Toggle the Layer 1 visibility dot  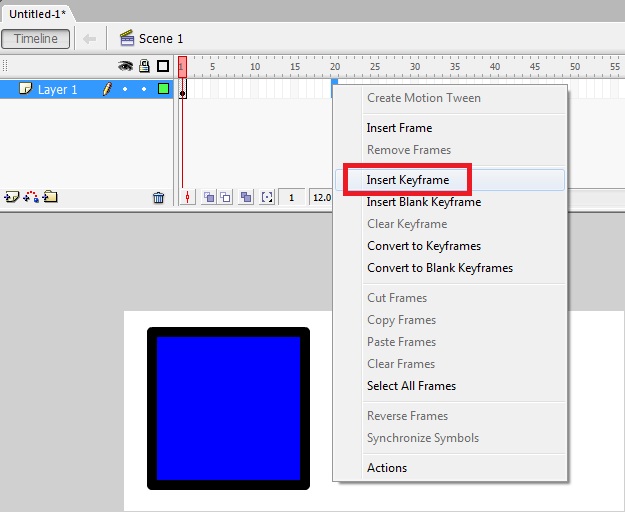click(x=125, y=89)
